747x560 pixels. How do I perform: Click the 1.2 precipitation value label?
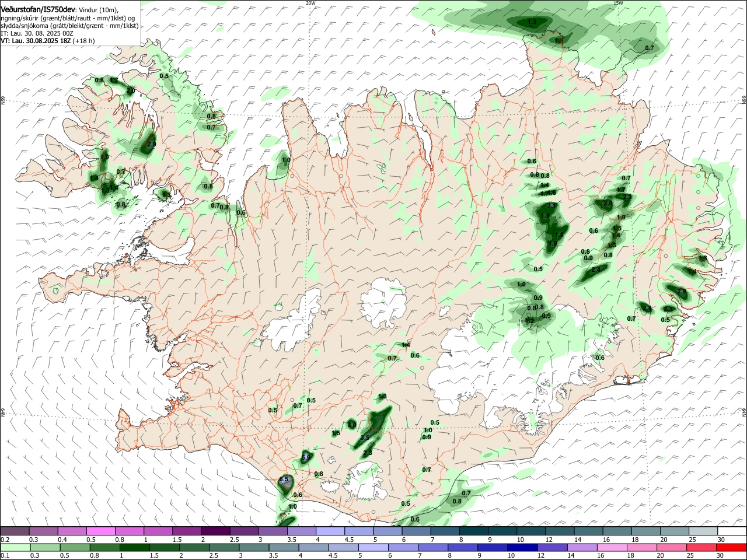[530, 320]
